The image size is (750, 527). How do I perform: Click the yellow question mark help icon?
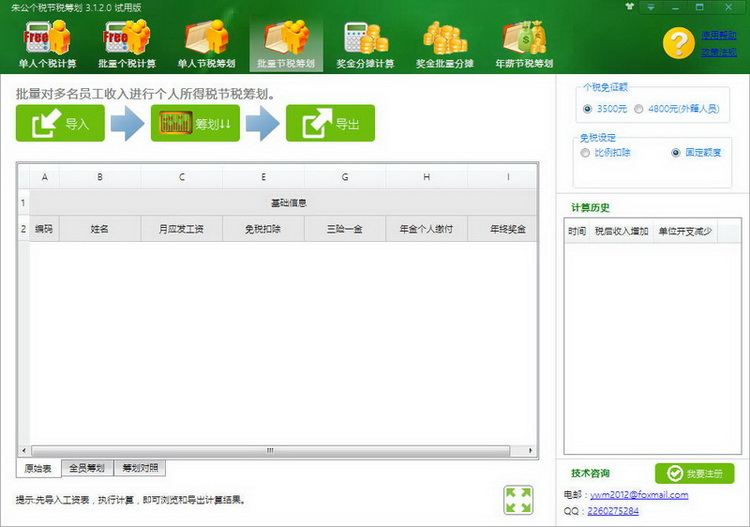(678, 43)
